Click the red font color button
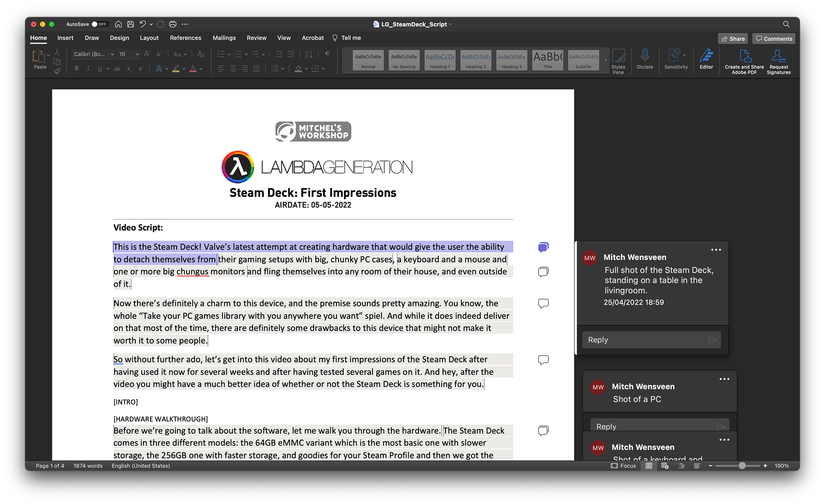This screenshot has width=825, height=504. (193, 68)
